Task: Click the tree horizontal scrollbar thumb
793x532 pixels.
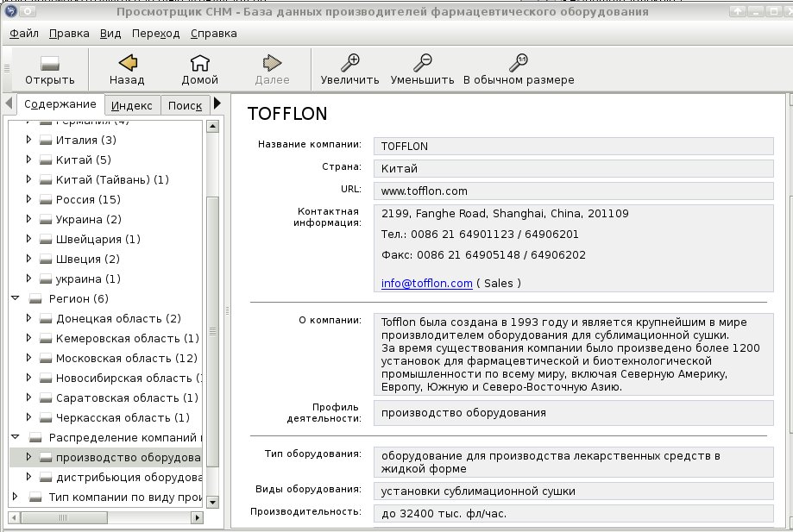Action: (64, 517)
